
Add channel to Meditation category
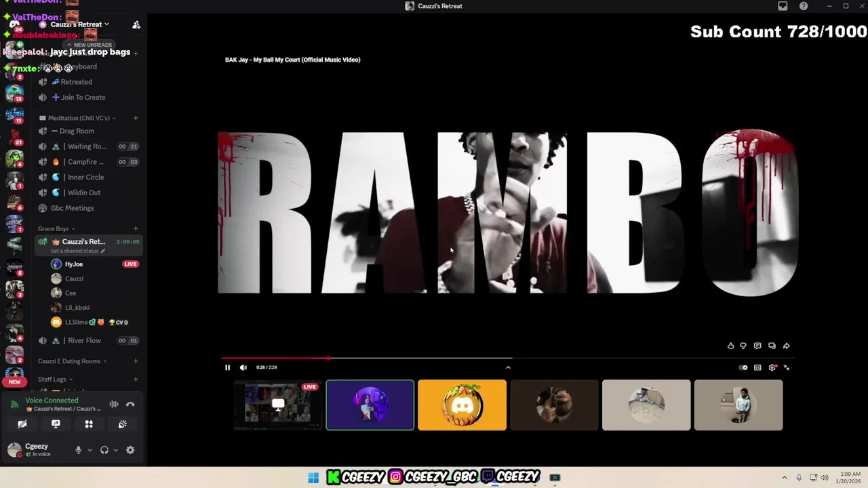[x=136, y=118]
